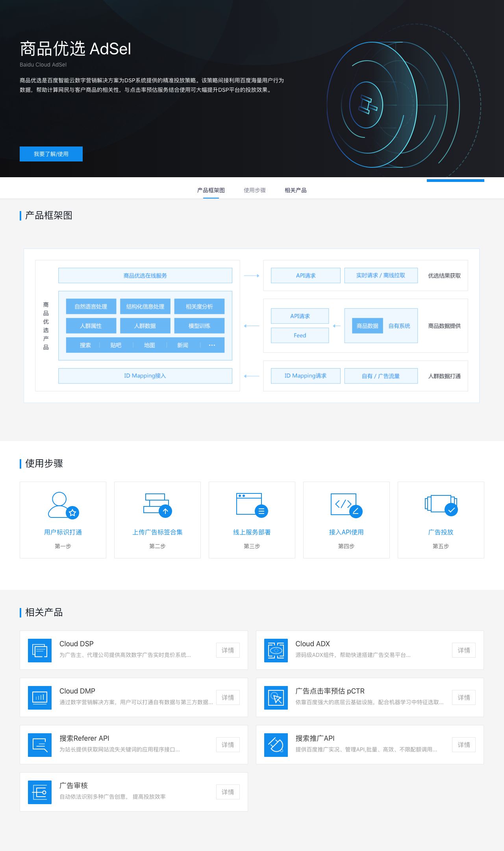Click the 实时请求 / 离线拉取 box
Screen dimensions: 504x851
tap(381, 275)
